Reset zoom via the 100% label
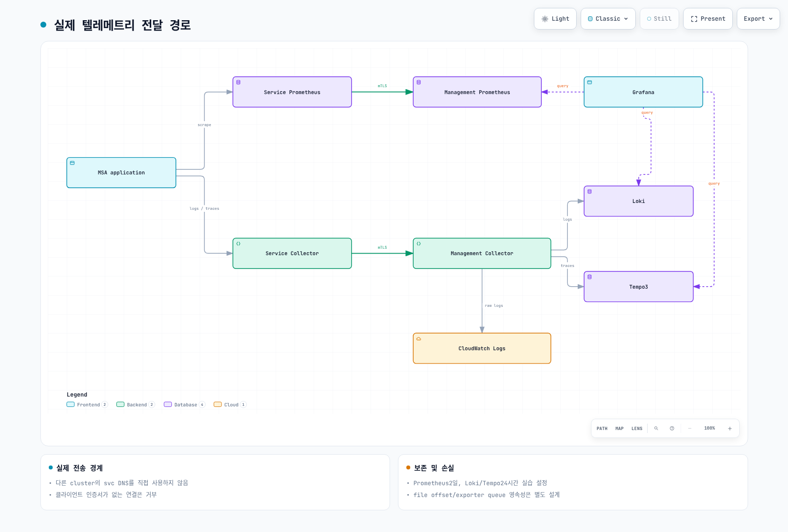 (710, 429)
